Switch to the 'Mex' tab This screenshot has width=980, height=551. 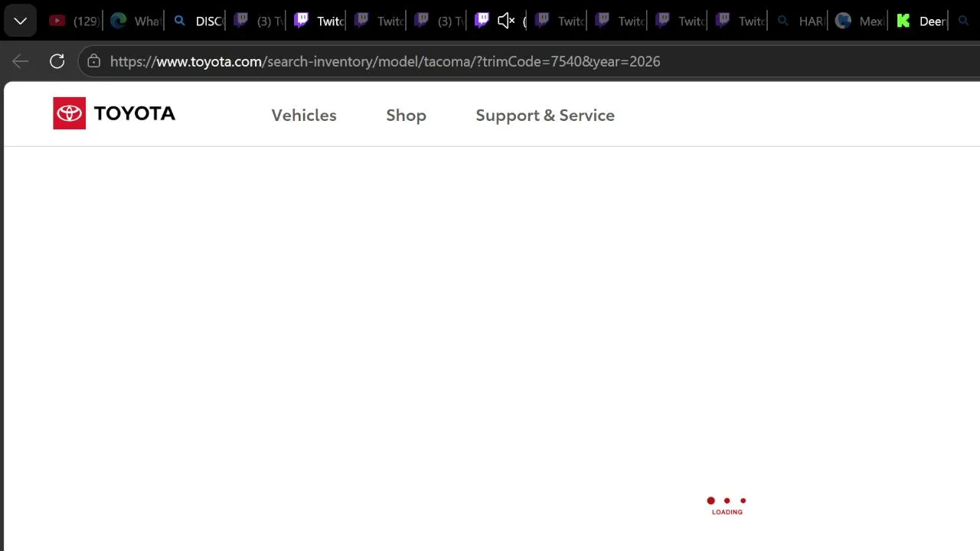click(859, 21)
